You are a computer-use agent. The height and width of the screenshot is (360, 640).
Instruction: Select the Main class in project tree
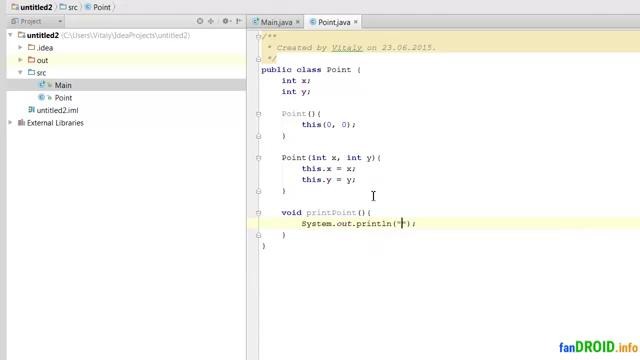click(126, 85)
